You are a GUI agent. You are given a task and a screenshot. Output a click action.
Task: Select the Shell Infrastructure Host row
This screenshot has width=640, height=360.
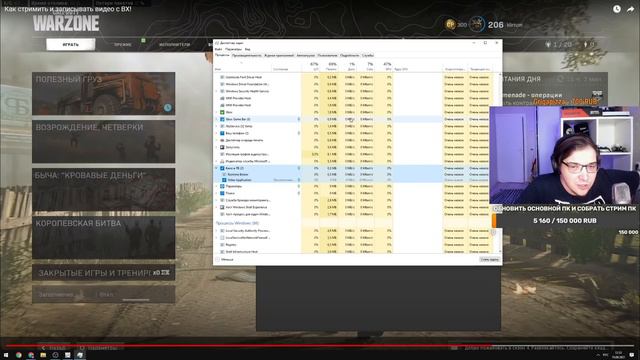[x=354, y=251]
